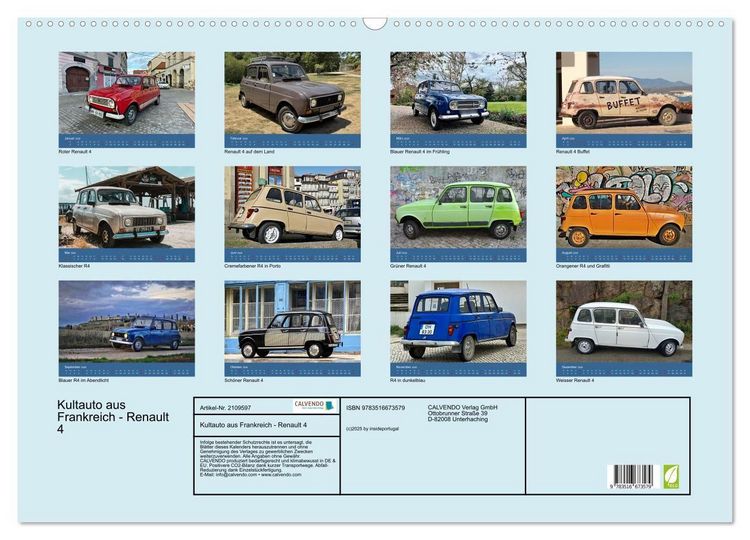Screen dimensions: 750x540
Task: Open the green Renault 4 photo
Action: point(458,207)
